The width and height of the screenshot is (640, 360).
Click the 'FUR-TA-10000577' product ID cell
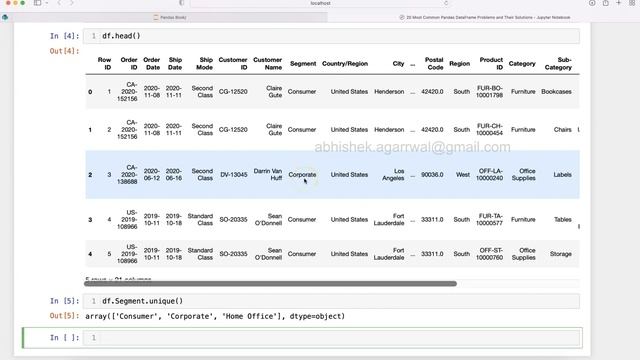point(489,220)
